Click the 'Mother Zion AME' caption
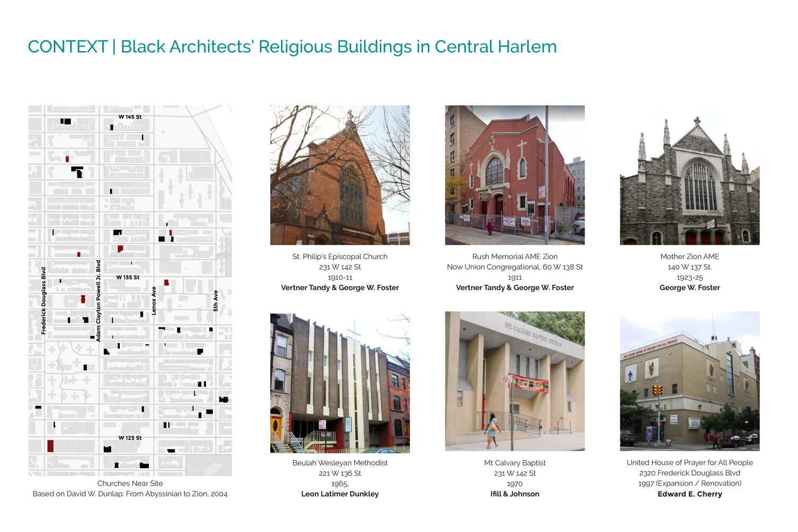Screen dimensions: 798x532 click(689, 256)
